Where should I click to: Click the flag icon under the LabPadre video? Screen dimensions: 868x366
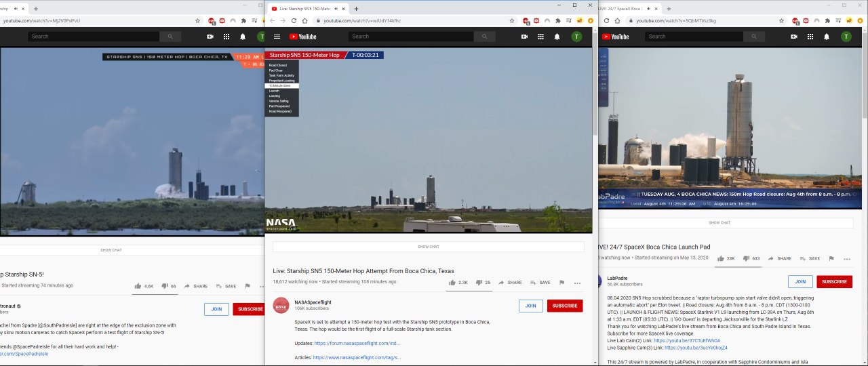pos(832,258)
